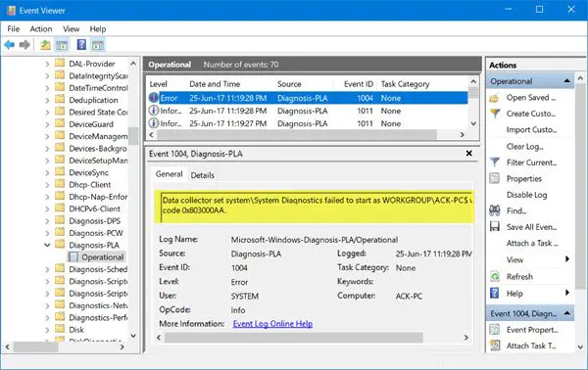Collapse the Operational actions section
Screen dimensions: 588x370
[566, 81]
